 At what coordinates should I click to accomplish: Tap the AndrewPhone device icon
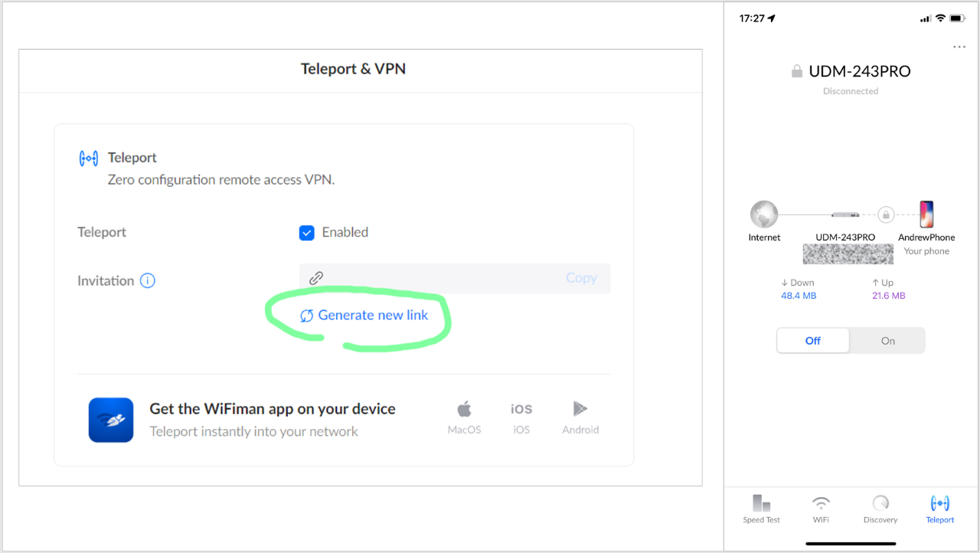point(926,214)
